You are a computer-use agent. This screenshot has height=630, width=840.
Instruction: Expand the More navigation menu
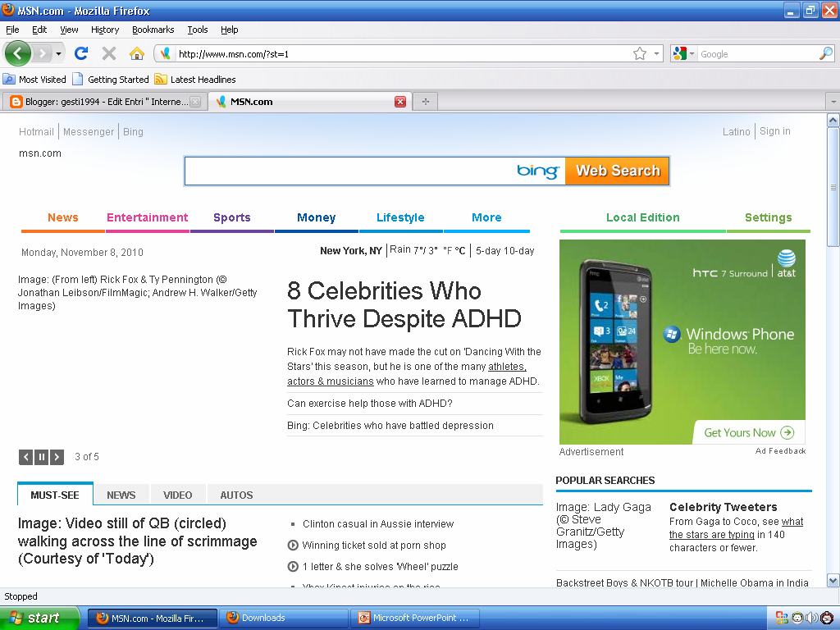[x=486, y=217]
